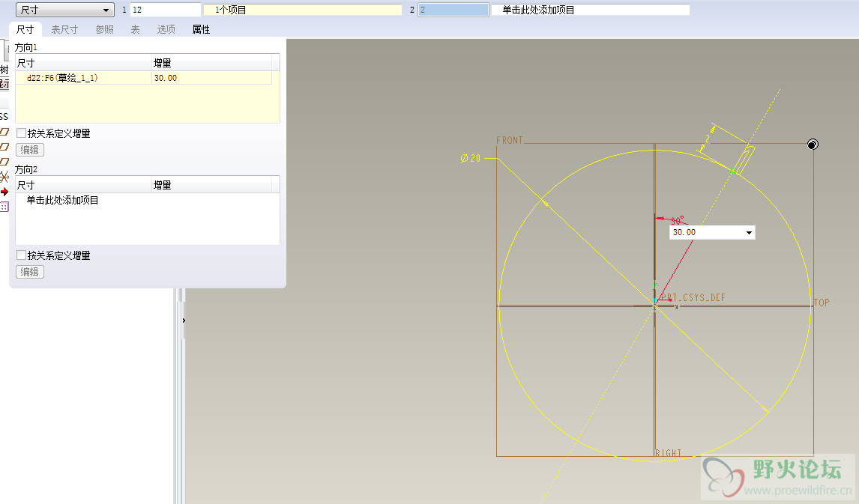
Task: Open the 表 tab
Action: [136, 29]
